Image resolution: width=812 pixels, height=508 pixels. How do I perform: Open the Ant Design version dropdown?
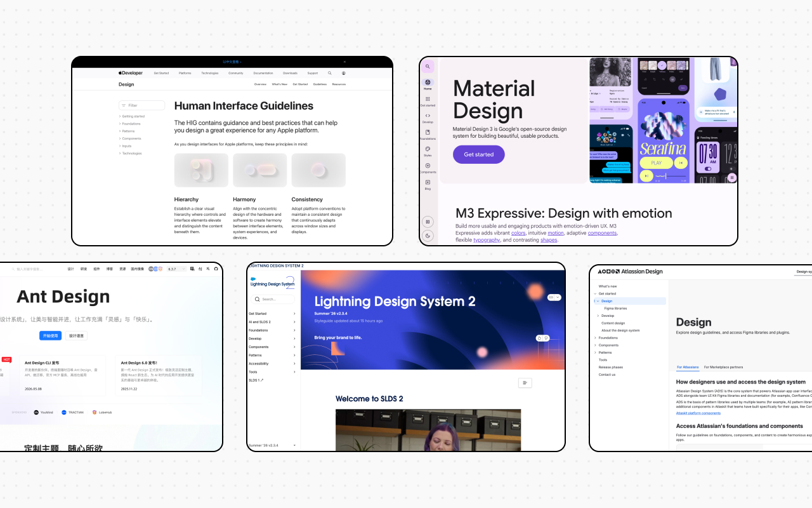pyautogui.click(x=176, y=269)
